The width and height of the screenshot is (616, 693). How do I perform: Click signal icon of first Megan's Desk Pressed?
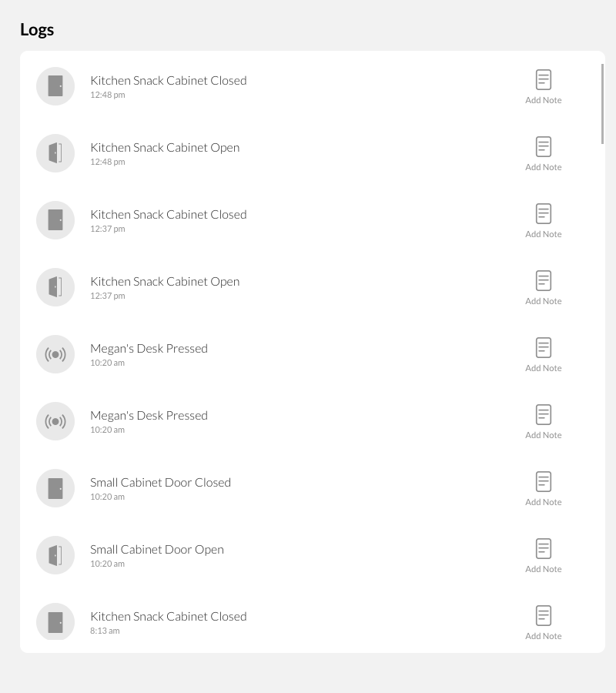coord(55,354)
